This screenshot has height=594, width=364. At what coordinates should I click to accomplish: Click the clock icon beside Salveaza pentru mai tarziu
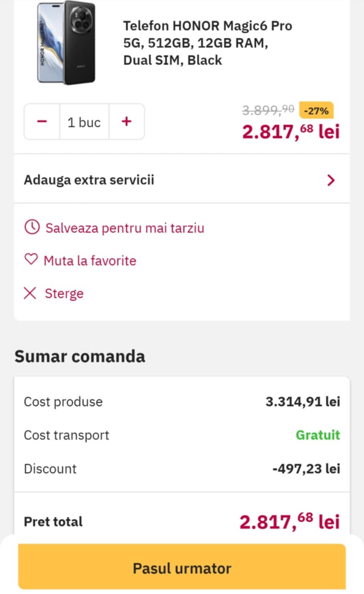pyautogui.click(x=32, y=227)
